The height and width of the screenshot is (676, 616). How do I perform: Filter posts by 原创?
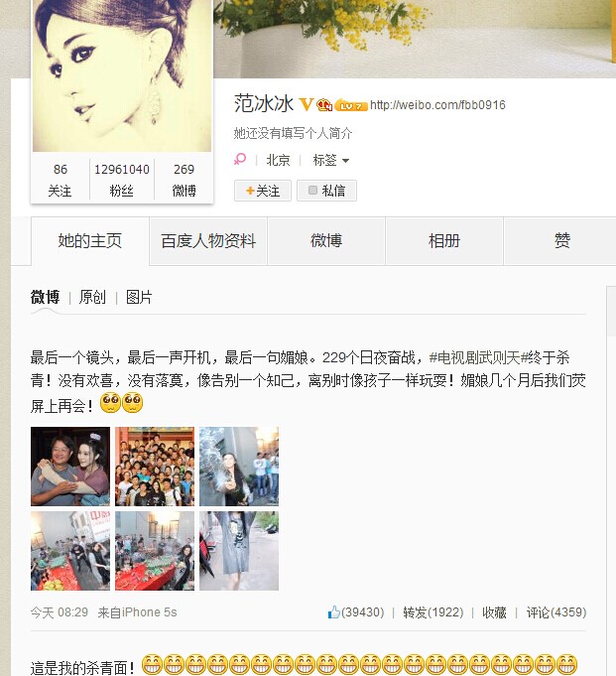coord(92,297)
